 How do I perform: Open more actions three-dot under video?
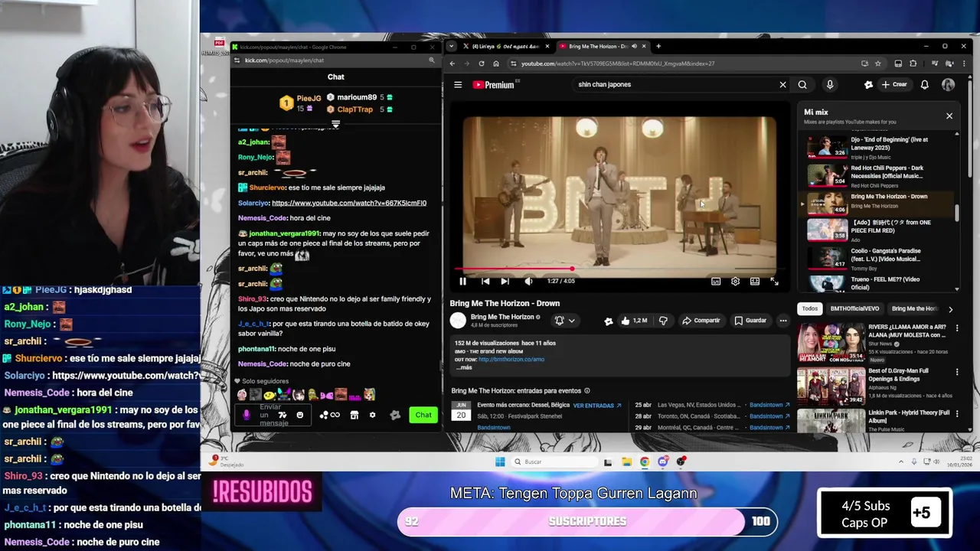click(782, 321)
